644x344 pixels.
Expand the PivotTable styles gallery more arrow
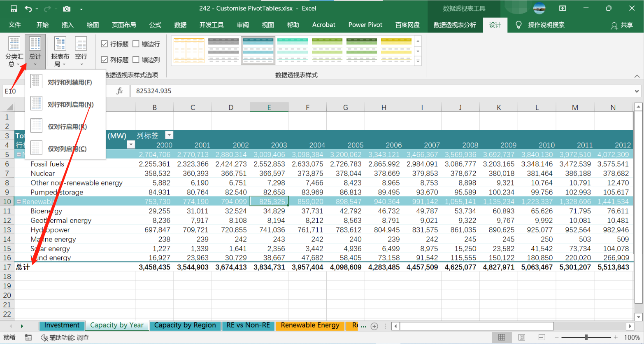418,61
